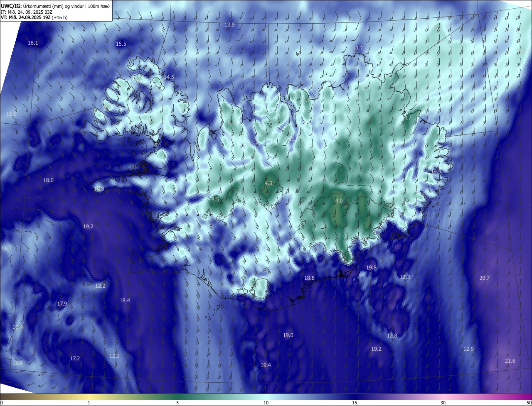Click the colour scale tick labelled 5
Screen dimensions: 532x406
177,403
